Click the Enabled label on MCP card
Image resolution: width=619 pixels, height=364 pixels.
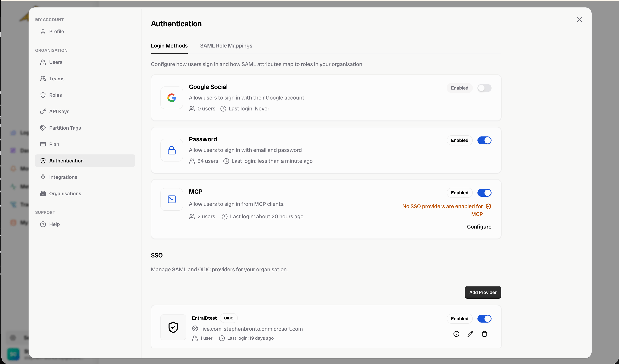click(460, 193)
